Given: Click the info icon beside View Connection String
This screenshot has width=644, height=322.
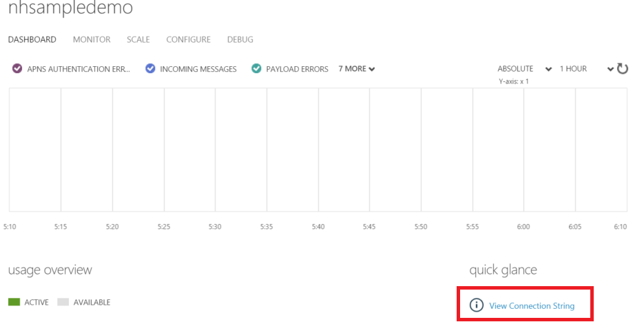Looking at the screenshot, I should click(476, 305).
